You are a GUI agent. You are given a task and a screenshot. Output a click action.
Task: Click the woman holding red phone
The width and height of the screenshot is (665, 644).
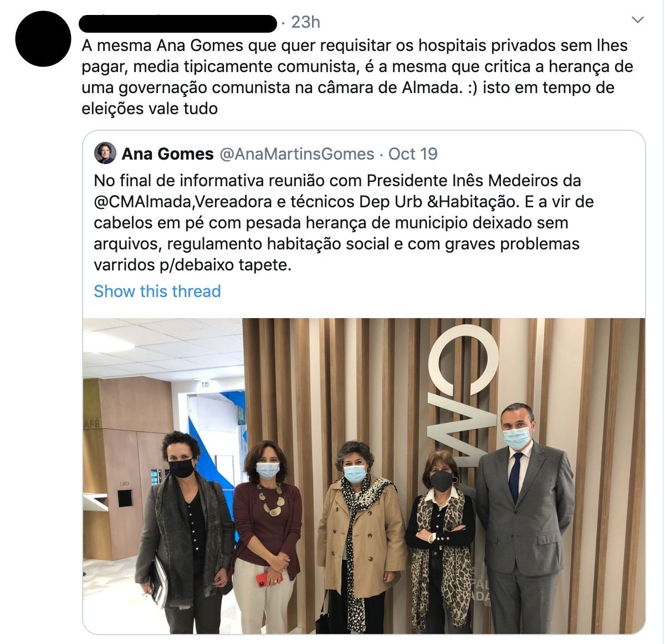pos(266,535)
